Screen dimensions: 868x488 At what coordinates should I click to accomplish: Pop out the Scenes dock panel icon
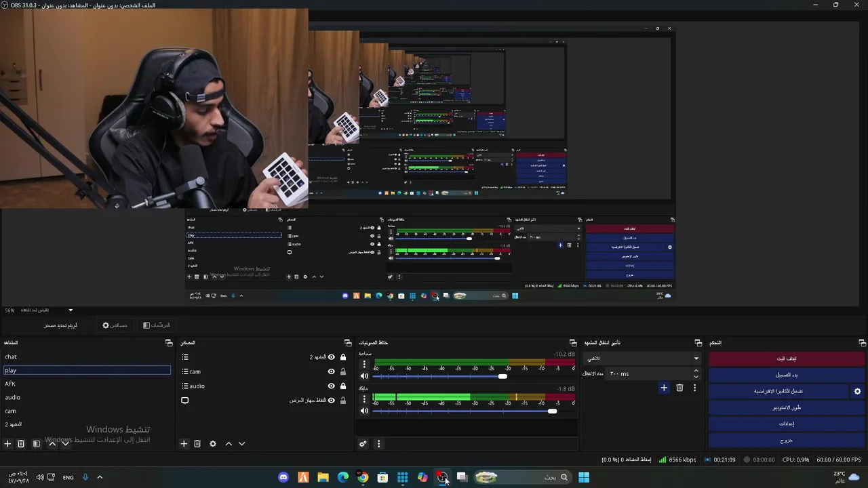coord(169,343)
